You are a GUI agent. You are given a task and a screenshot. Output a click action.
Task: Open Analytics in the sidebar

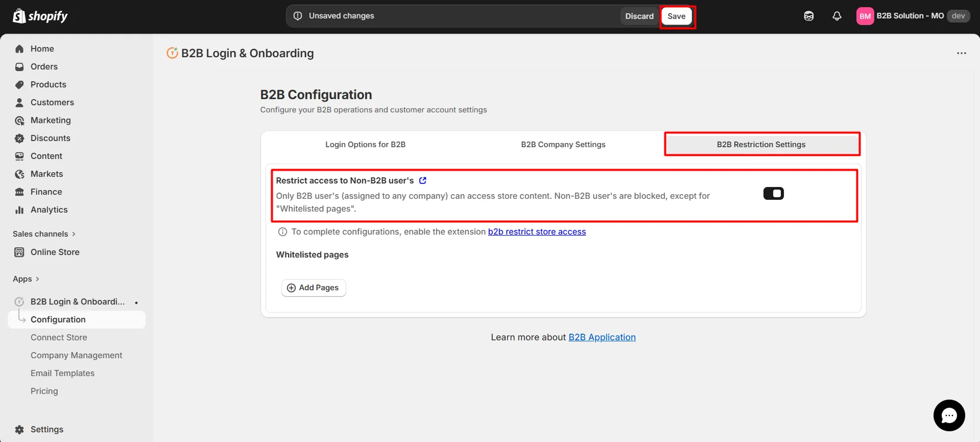49,210
